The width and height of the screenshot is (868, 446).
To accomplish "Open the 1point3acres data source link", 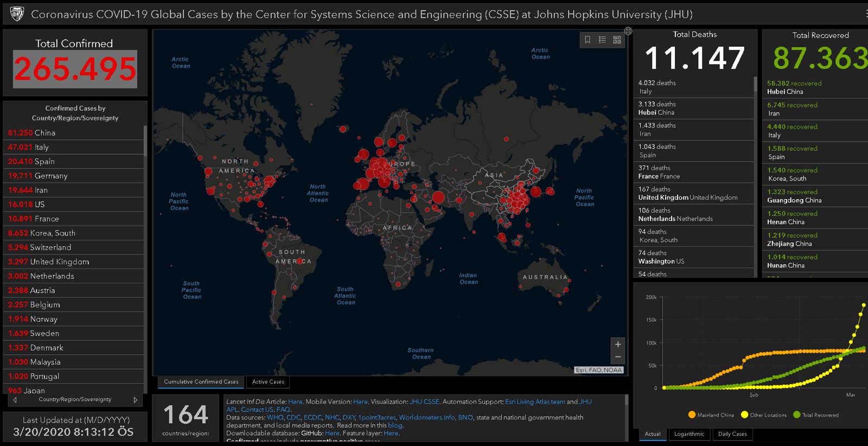I will click(x=377, y=418).
